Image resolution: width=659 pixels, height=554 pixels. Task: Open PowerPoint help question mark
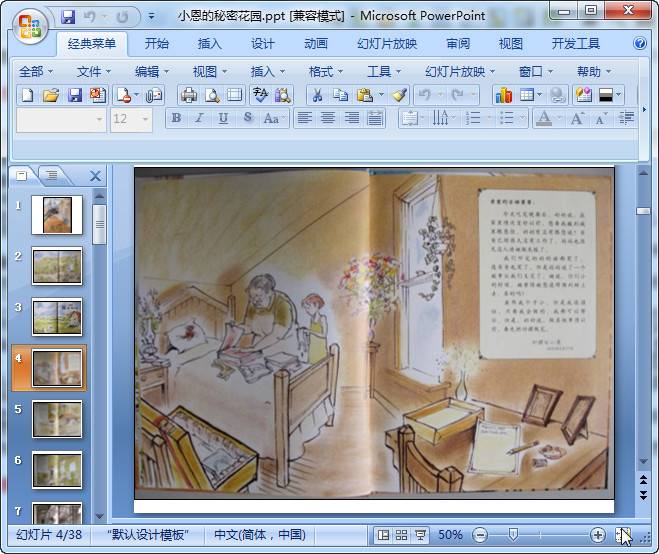click(x=640, y=43)
